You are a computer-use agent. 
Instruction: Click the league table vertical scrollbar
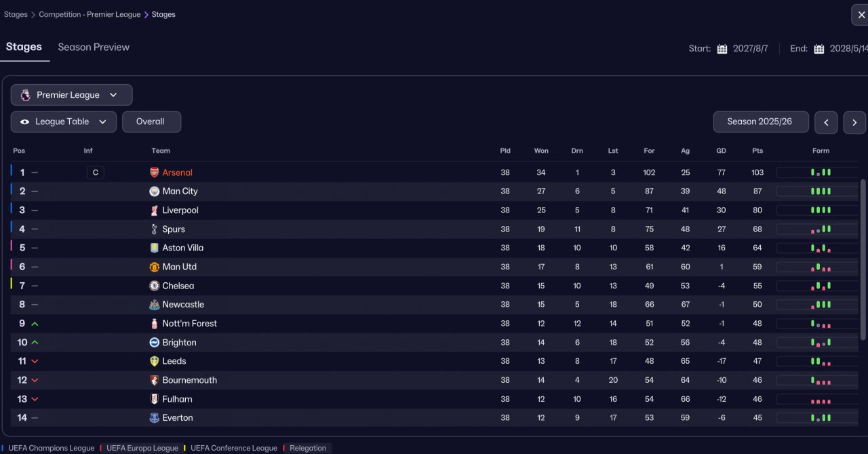click(863, 258)
